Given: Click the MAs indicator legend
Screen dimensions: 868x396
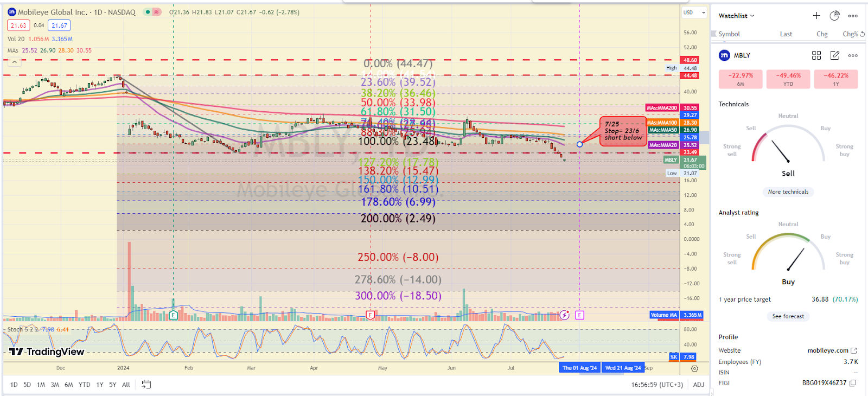Looking at the screenshot, I should tap(50, 50).
